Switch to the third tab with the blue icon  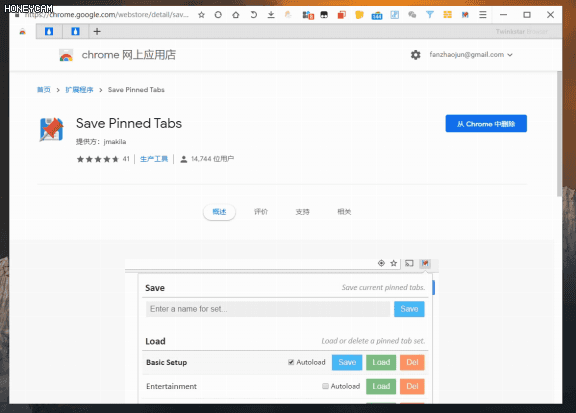[x=75, y=32]
